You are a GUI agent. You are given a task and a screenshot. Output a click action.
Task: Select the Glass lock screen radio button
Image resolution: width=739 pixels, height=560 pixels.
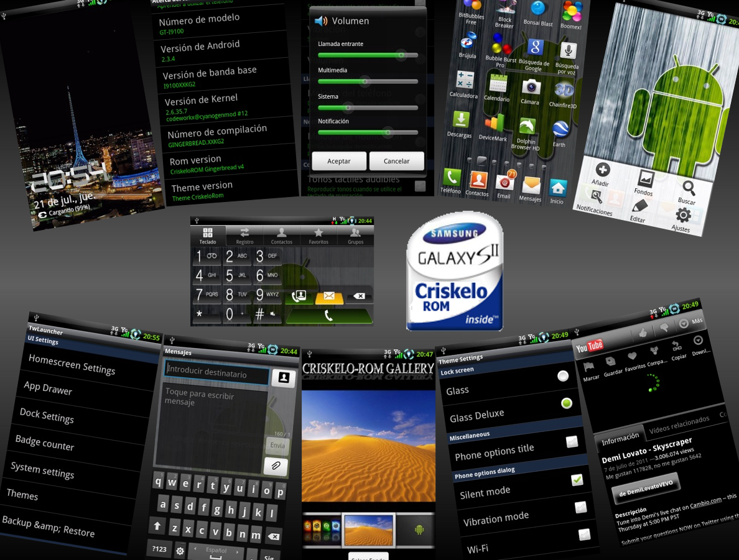coord(563,376)
